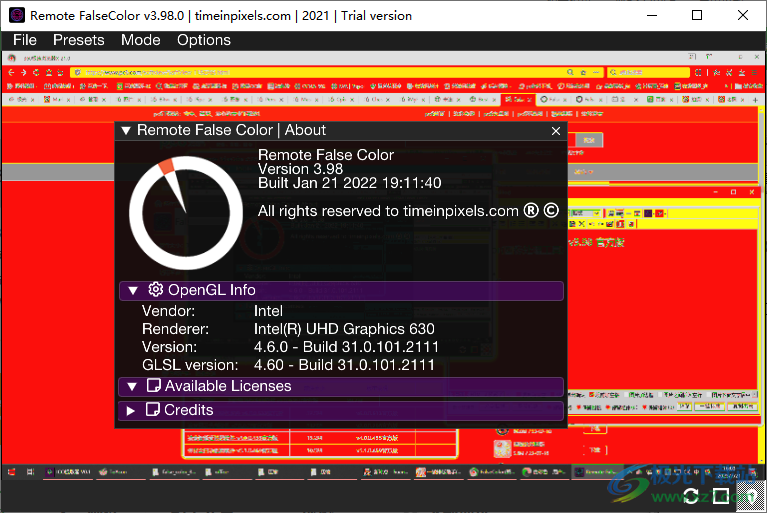767x513 pixels.
Task: Click the mirrored browser forward arrow
Action: click(23, 72)
